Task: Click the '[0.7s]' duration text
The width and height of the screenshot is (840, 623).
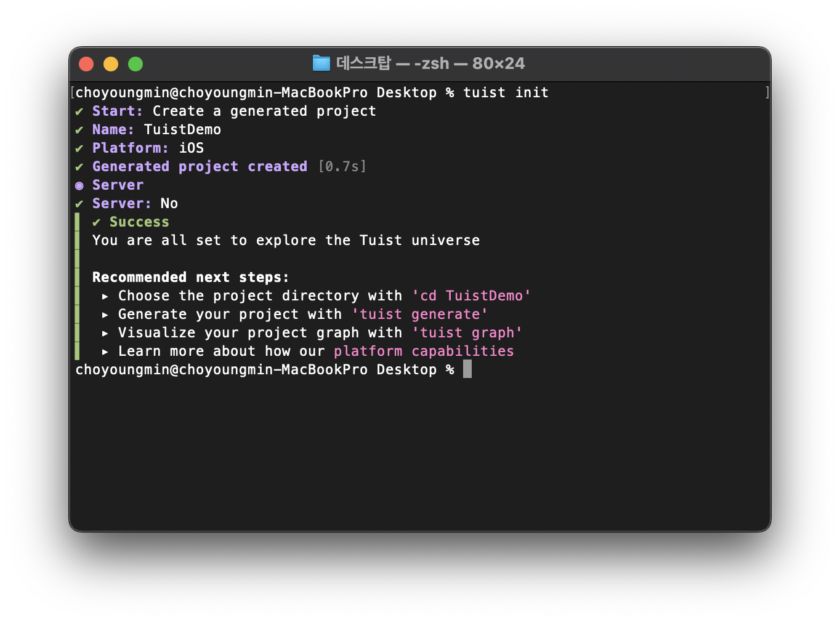Action: (x=342, y=166)
